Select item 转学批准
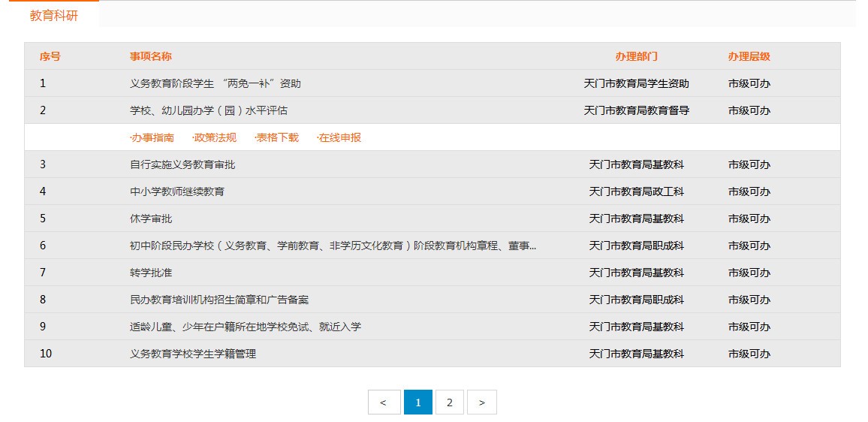The width and height of the screenshot is (868, 422). [x=151, y=273]
